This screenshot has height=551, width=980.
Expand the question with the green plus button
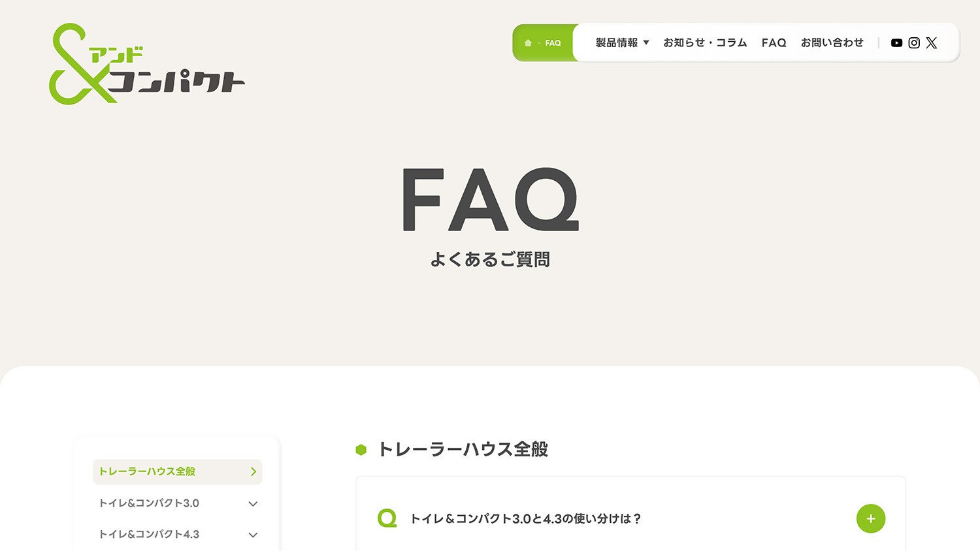click(x=870, y=518)
